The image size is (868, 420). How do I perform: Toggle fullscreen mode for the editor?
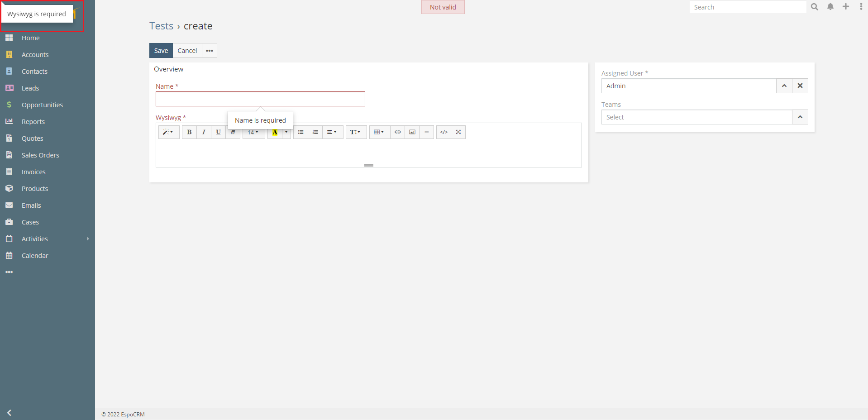pos(458,132)
